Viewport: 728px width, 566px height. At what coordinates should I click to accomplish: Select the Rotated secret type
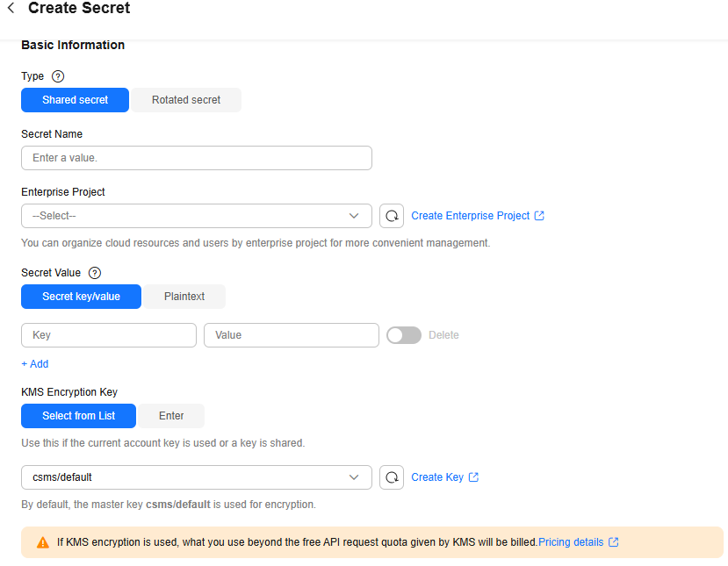186,100
